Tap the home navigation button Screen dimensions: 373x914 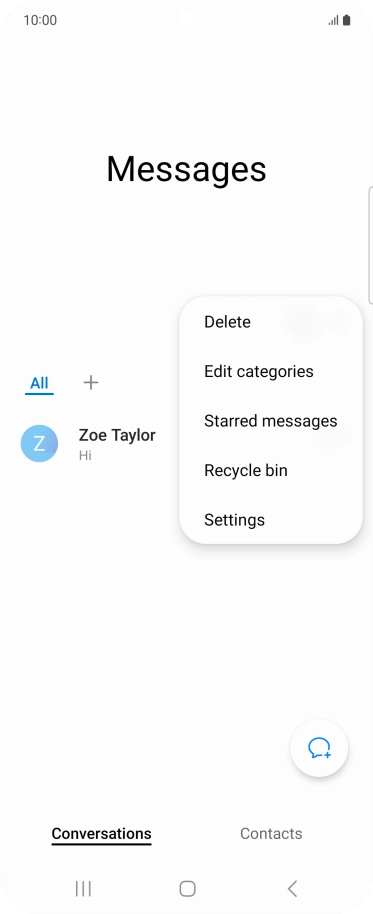[187, 888]
